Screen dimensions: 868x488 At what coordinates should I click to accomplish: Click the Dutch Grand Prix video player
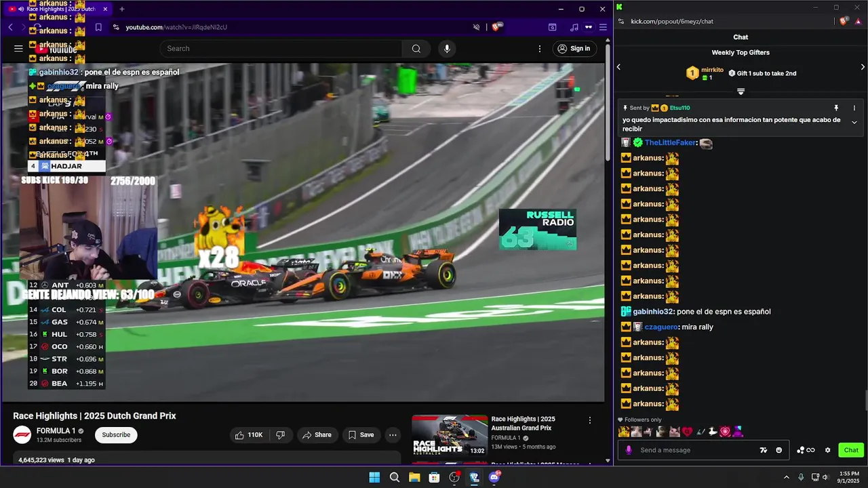point(303,232)
